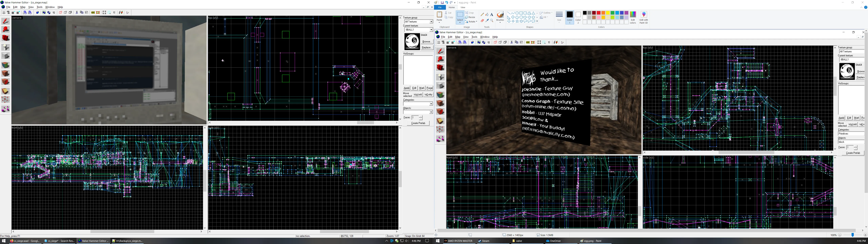Open the Rotate dropdown in Paint
The image size is (868, 244).
point(471,22)
